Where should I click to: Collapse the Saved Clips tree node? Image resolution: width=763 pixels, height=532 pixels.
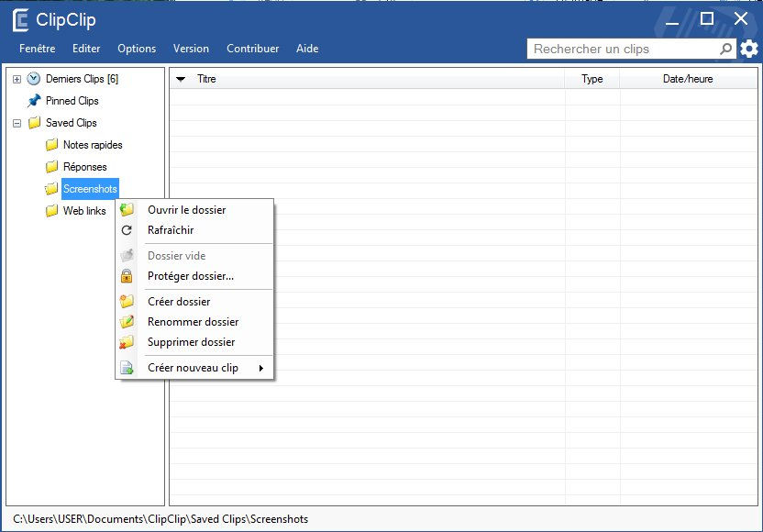[x=17, y=123]
